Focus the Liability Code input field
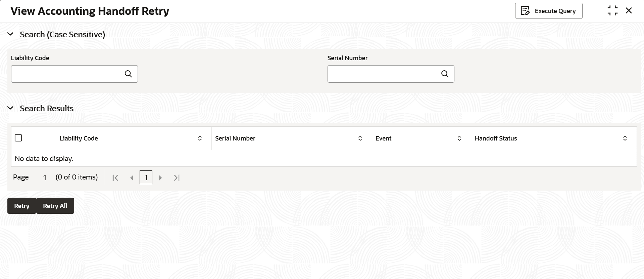Viewport: 644px width, 279px height. [x=67, y=74]
